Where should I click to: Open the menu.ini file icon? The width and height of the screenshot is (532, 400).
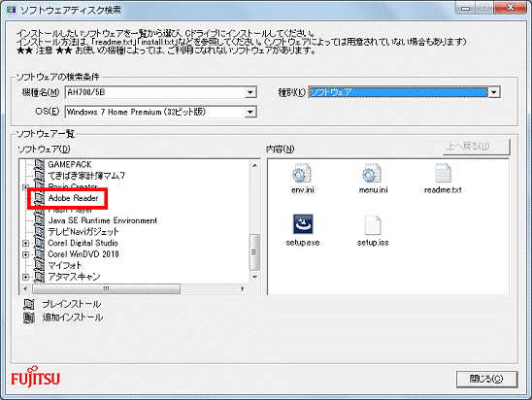[371, 174]
